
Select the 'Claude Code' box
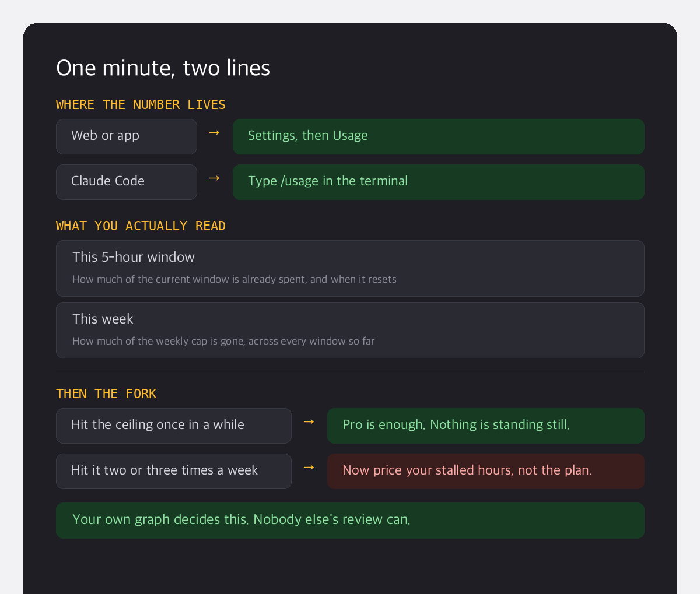point(127,182)
